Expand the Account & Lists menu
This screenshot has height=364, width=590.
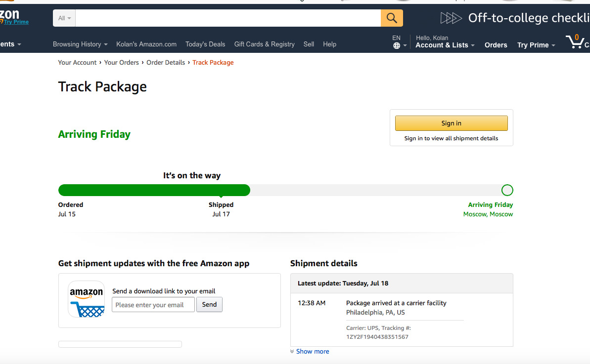pos(445,45)
